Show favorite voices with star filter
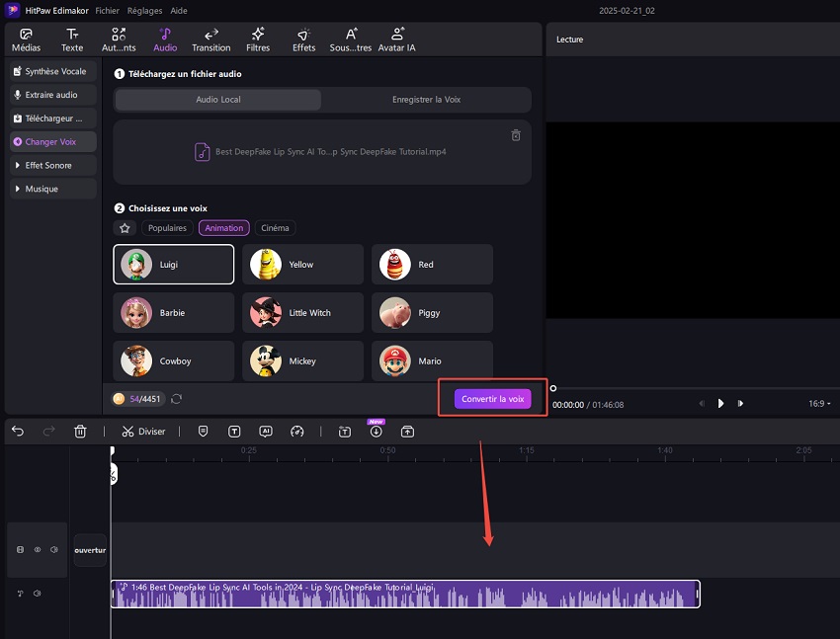 pyautogui.click(x=125, y=228)
